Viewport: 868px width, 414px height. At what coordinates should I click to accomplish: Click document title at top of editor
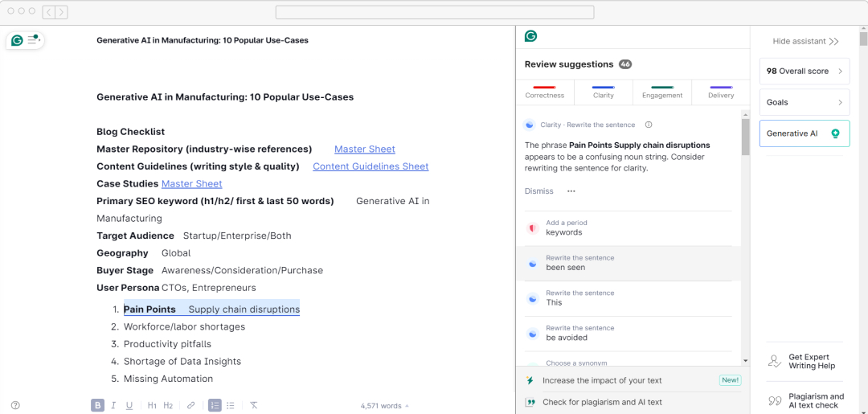[203, 40]
